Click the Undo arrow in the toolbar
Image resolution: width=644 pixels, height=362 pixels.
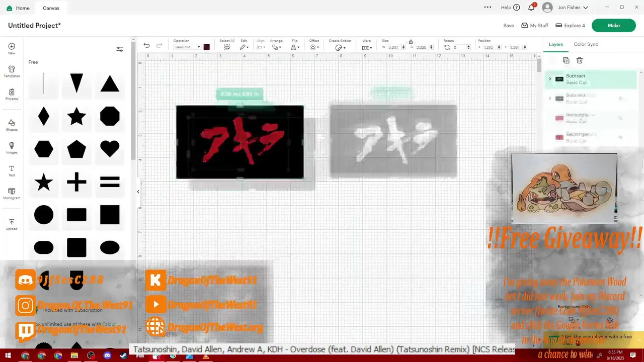tap(146, 45)
